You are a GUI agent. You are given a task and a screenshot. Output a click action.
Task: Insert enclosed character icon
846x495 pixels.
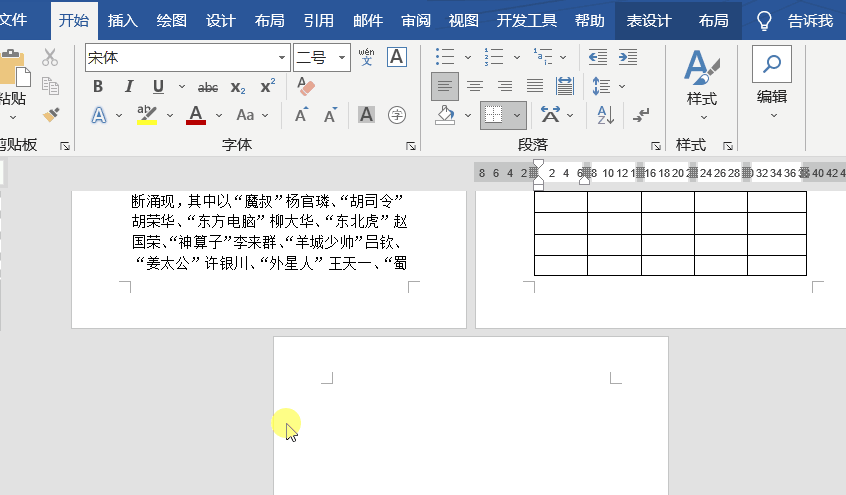coord(397,114)
